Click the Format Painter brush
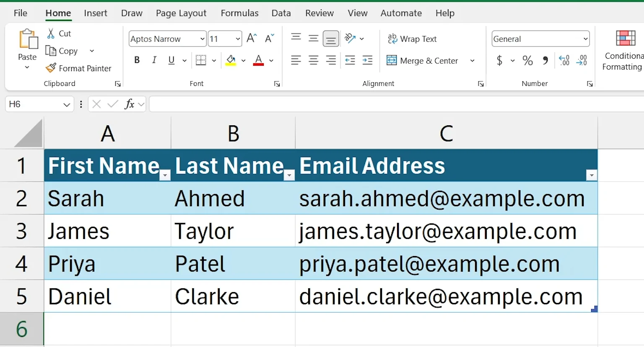 [51, 68]
